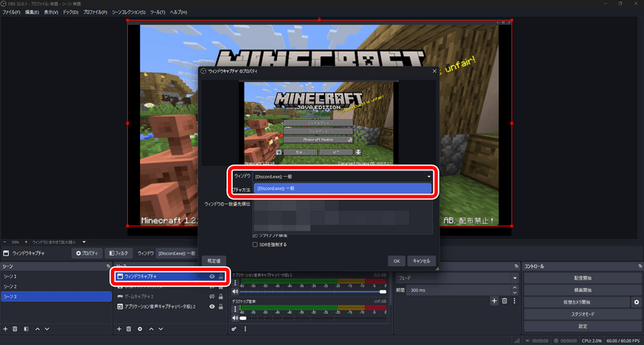Screen dimensions: 644x345
Task: Open the シーンコレクション menu
Action: coord(129,12)
